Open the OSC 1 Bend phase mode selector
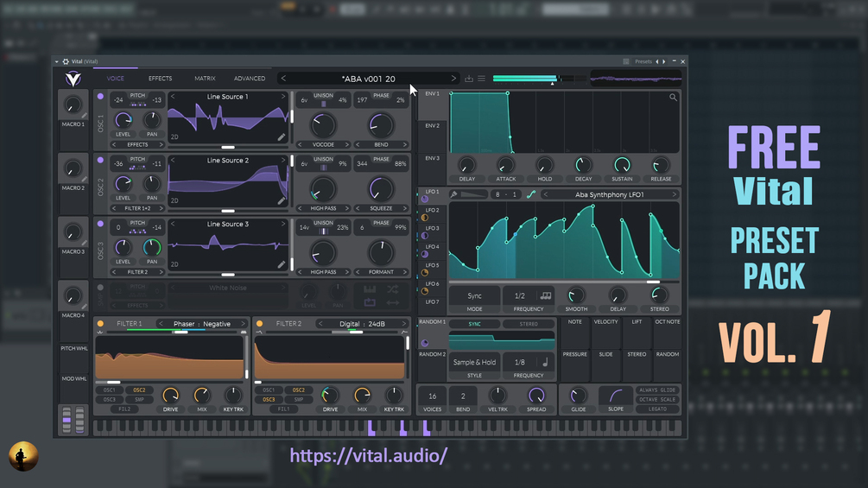Viewport: 868px width, 488px height. click(381, 144)
